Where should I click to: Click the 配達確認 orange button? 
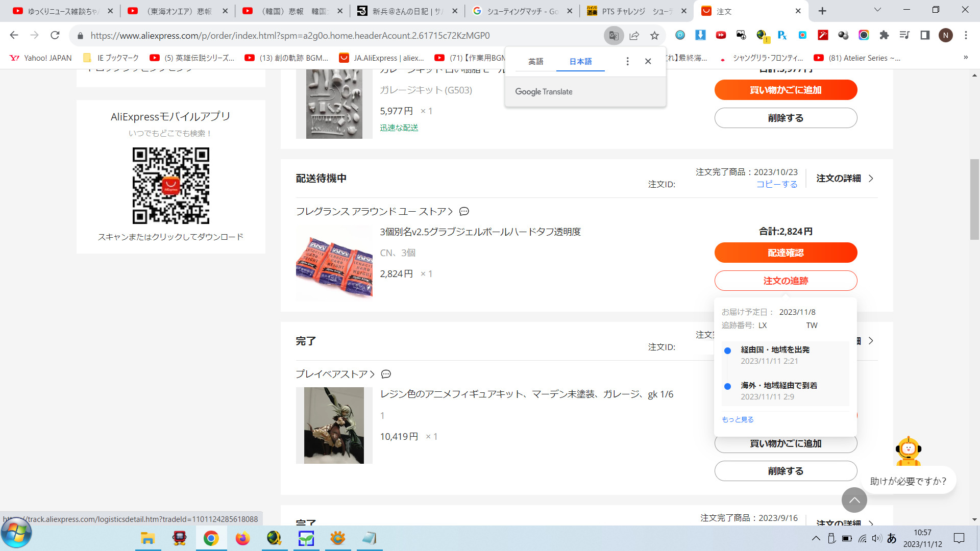[x=786, y=253]
